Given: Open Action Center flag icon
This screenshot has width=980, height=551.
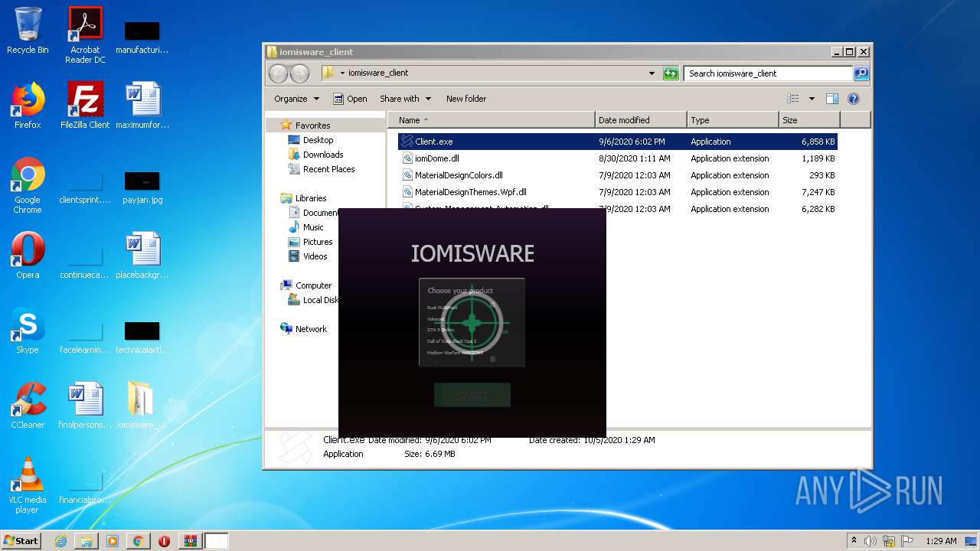Looking at the screenshot, I should click(906, 541).
